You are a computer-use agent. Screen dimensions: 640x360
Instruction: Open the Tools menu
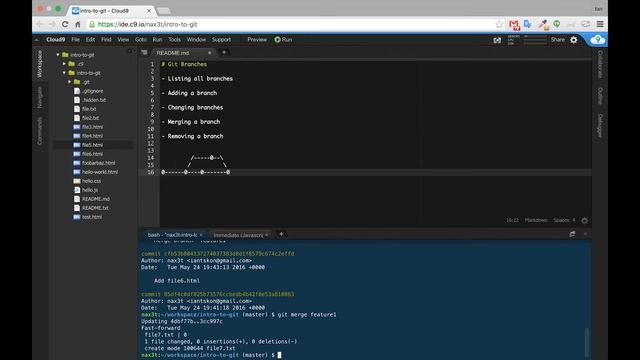[174, 40]
